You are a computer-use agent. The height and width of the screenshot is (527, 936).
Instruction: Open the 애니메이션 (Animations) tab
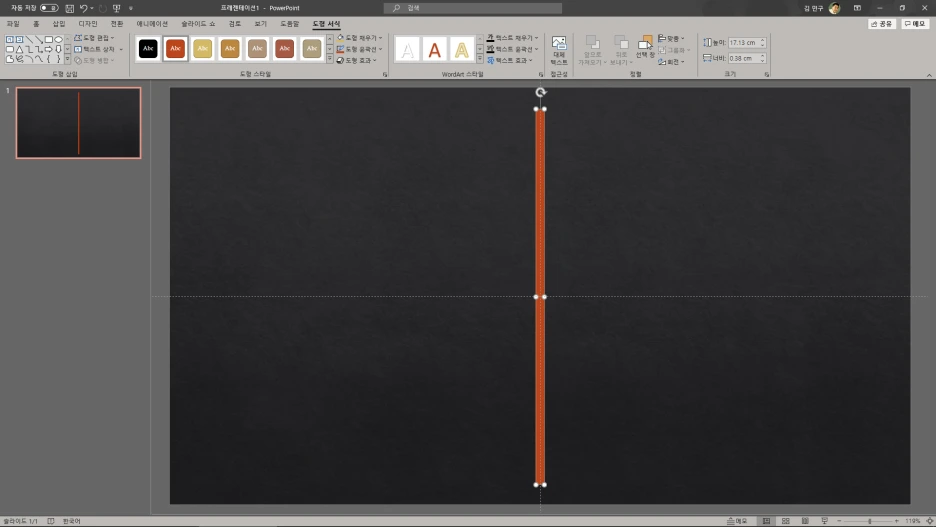tap(152, 24)
